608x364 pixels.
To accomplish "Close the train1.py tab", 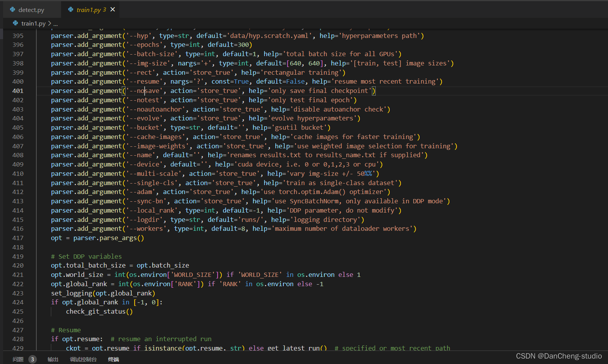I will (x=113, y=10).
